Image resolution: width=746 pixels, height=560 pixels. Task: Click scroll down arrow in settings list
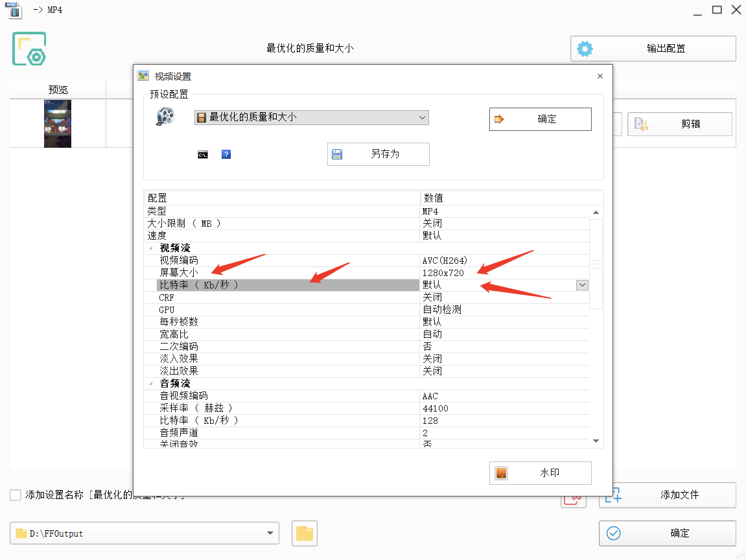pos(596,441)
